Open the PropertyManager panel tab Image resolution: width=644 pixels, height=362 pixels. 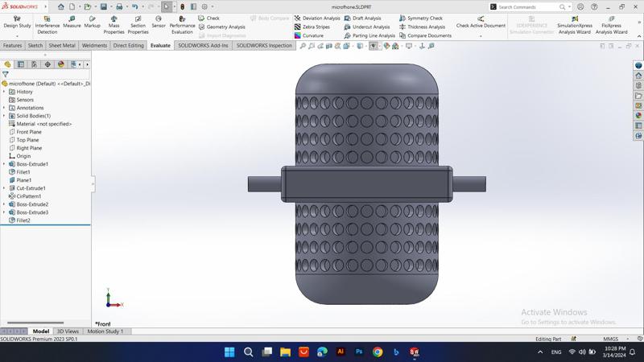click(x=21, y=64)
